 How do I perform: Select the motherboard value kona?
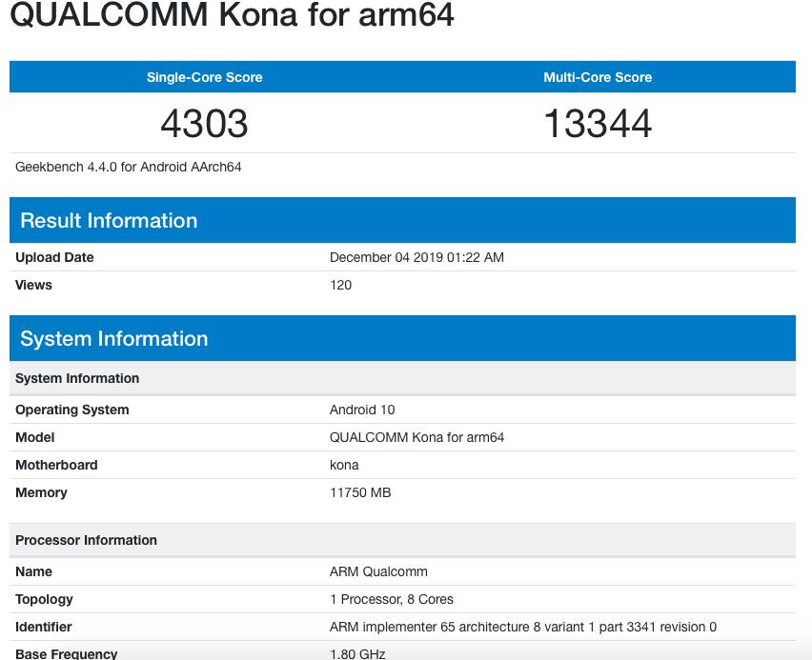point(344,465)
